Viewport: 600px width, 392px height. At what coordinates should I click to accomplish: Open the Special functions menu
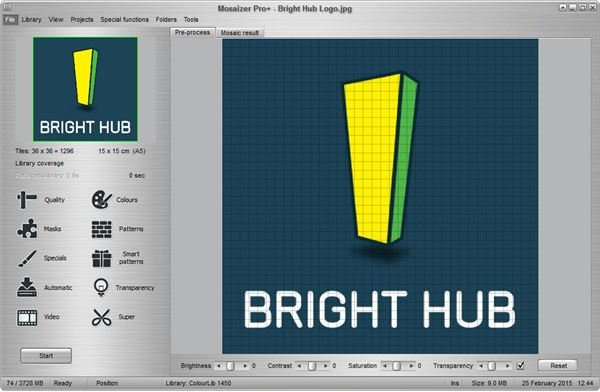pyautogui.click(x=124, y=20)
